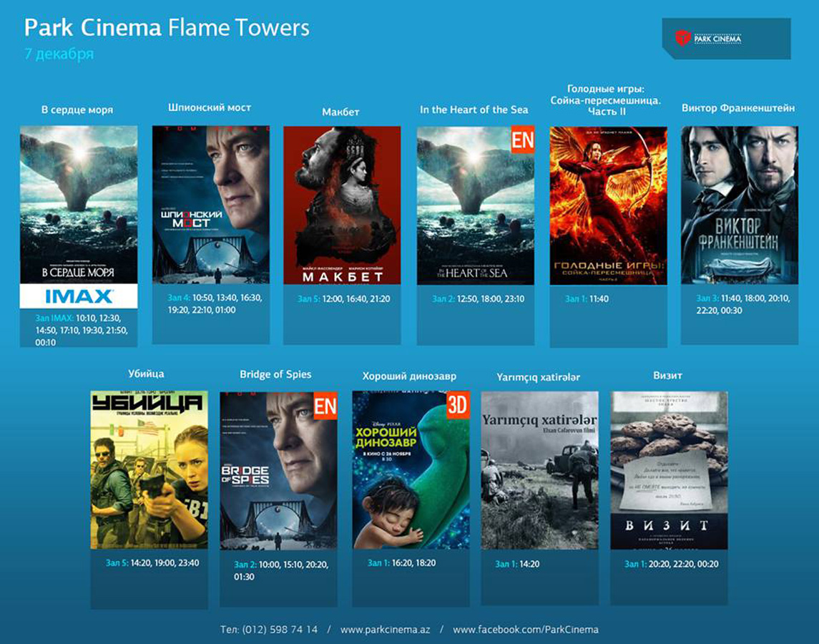Open the Виктор Франкенштейн poster
The height and width of the screenshot is (644, 819).
point(740,205)
